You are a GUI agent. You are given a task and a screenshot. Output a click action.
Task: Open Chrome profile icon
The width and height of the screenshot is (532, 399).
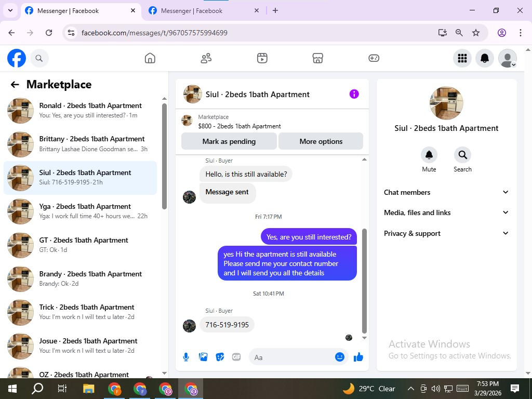click(501, 33)
